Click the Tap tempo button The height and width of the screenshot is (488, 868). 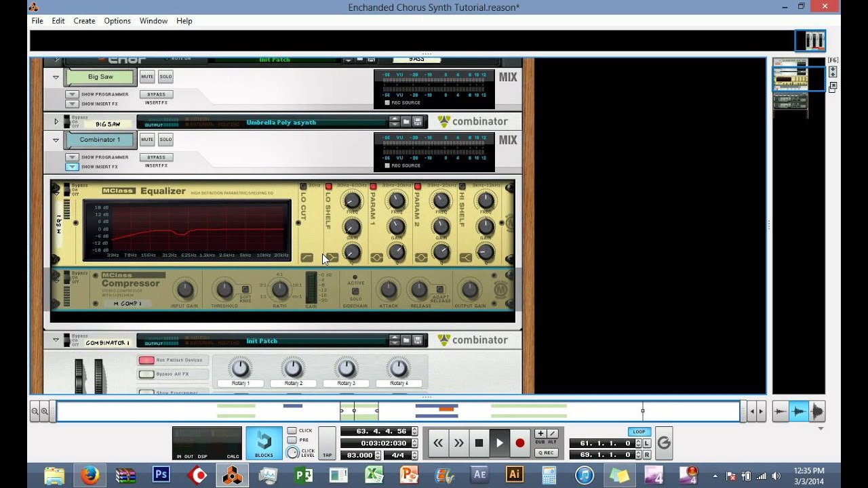coord(327,443)
